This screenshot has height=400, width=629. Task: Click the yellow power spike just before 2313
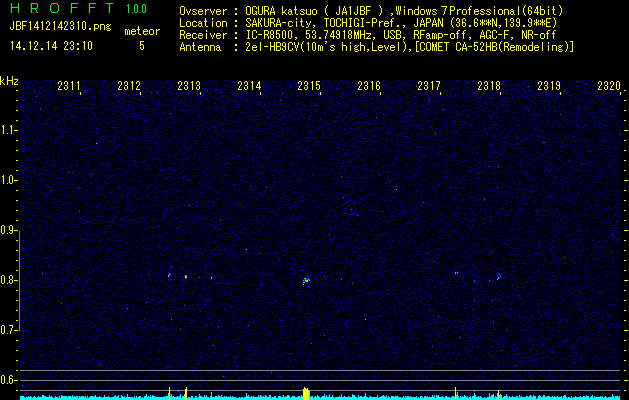coord(186,393)
